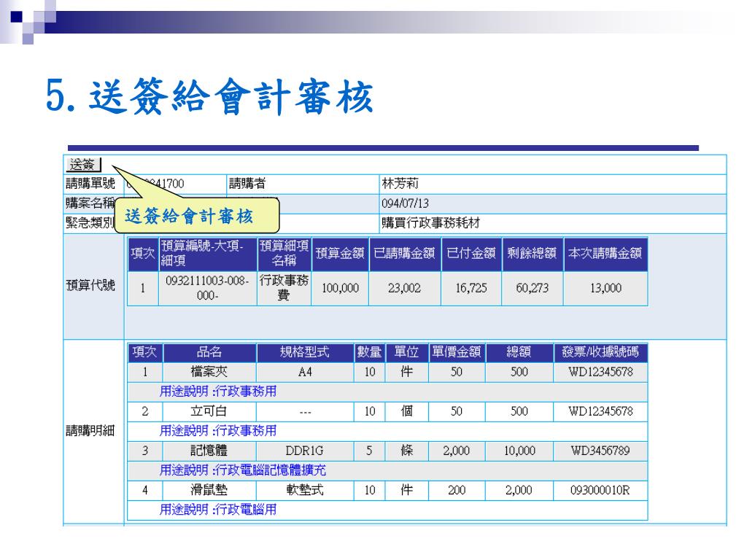Click total 10,000 for 記憶體
The image size is (747, 560).
(x=519, y=451)
